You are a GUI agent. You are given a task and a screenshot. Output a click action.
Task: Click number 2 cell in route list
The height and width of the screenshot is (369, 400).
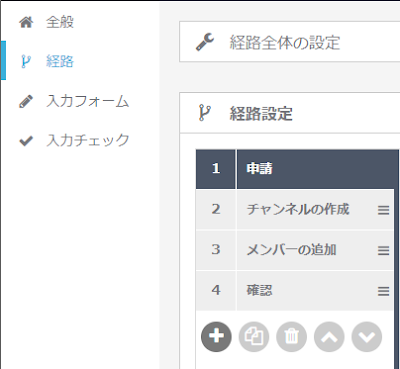tap(216, 210)
